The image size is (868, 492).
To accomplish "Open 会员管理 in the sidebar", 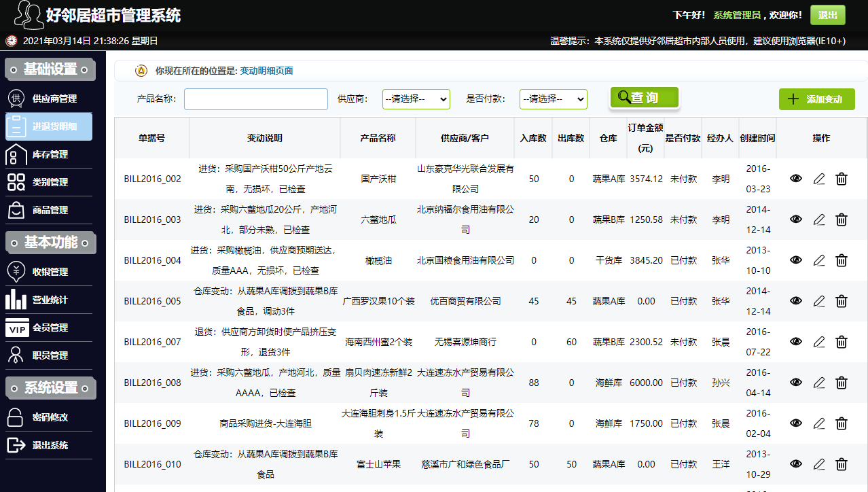I will (x=49, y=327).
